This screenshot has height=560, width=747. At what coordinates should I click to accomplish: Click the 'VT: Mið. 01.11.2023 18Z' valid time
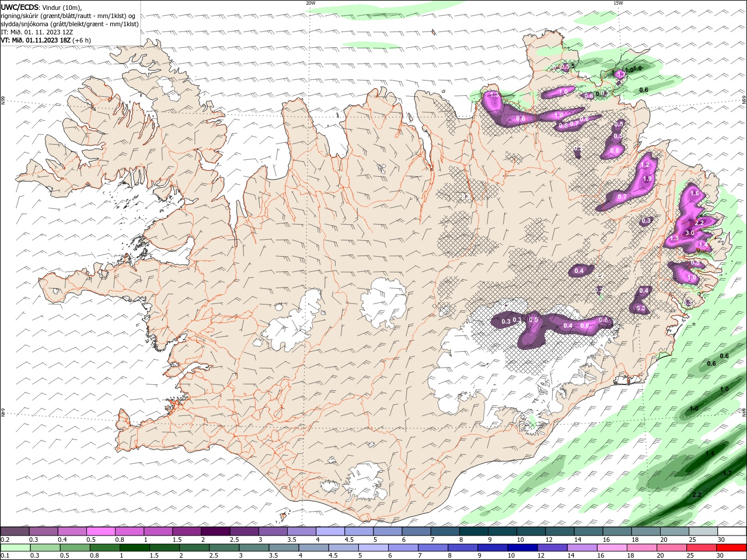(36, 40)
